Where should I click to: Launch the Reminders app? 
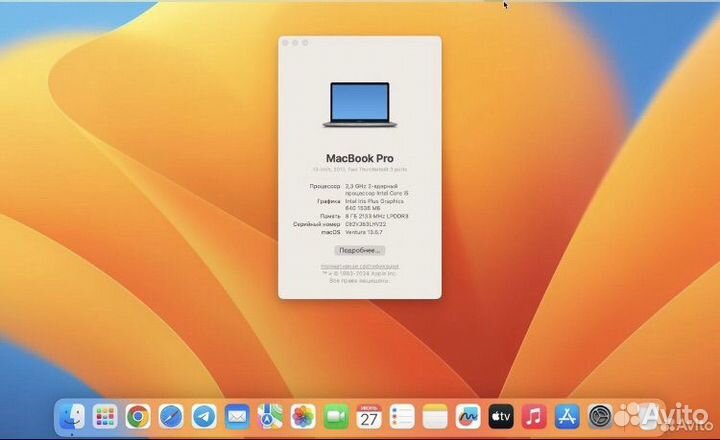pyautogui.click(x=402, y=417)
